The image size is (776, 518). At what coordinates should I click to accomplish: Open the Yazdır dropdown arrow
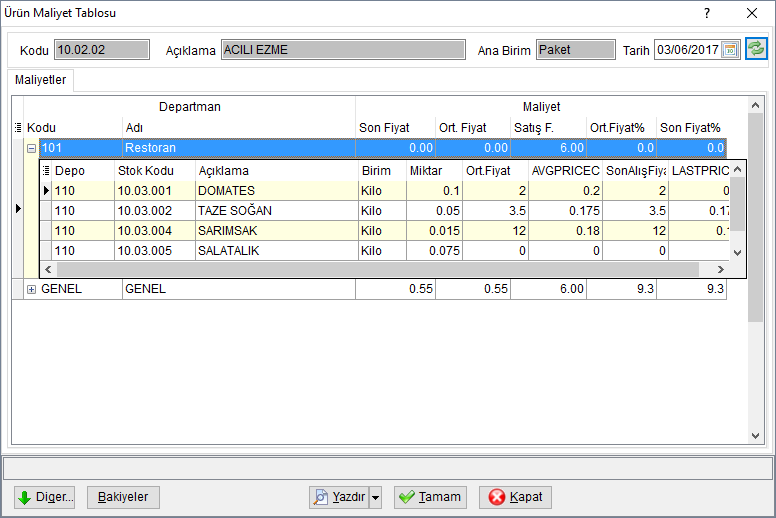point(376,497)
